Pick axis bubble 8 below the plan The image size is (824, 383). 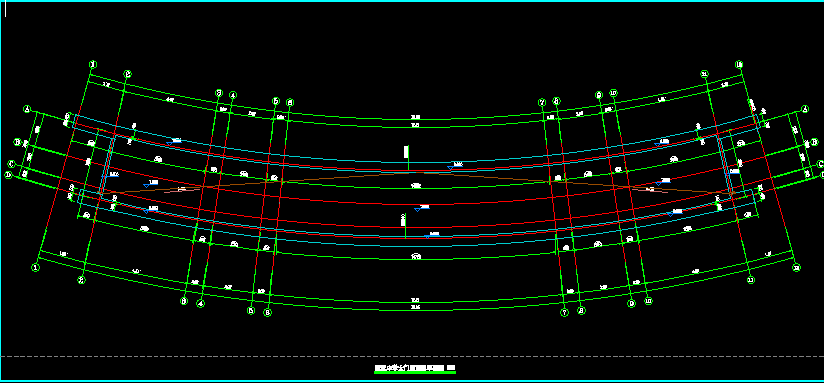581,310
